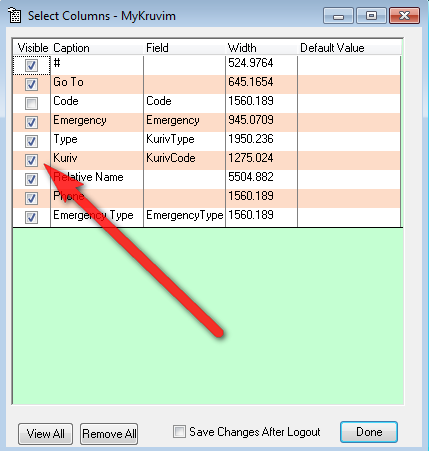Toggle visibility checkbox for Kuriv row

(x=31, y=160)
